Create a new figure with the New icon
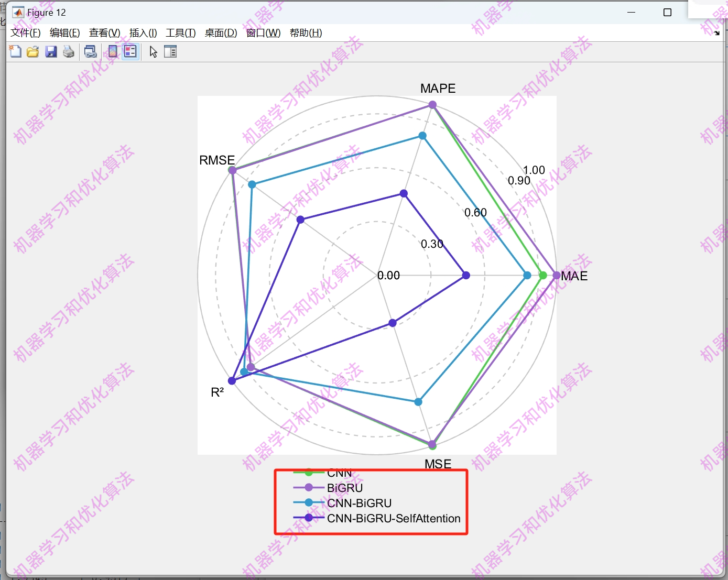 point(15,51)
